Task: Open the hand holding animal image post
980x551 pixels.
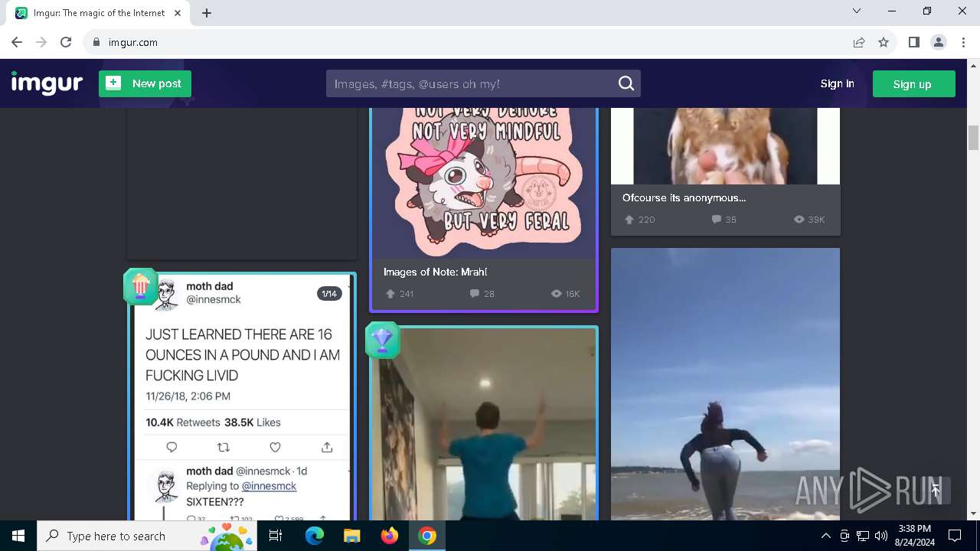Action: (725, 145)
